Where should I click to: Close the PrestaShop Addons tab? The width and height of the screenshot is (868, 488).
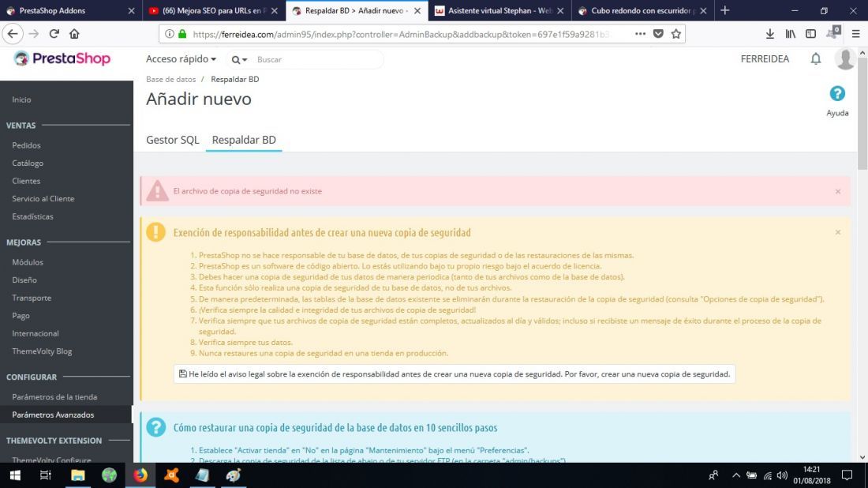point(131,10)
